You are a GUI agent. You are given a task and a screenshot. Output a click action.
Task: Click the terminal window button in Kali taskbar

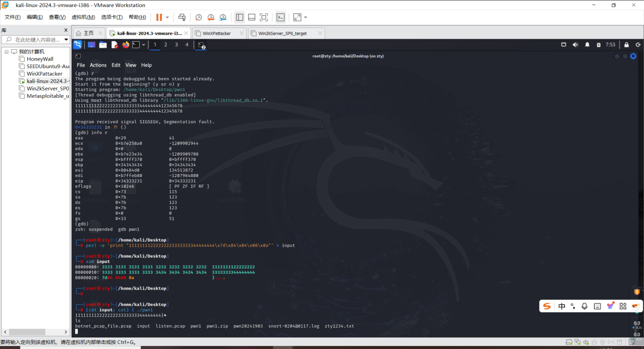tap(202, 45)
